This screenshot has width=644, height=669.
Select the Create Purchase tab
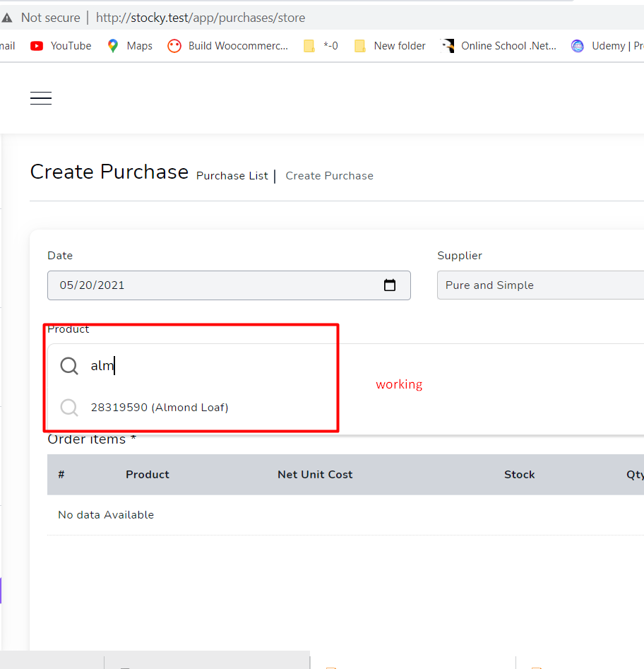(x=329, y=175)
